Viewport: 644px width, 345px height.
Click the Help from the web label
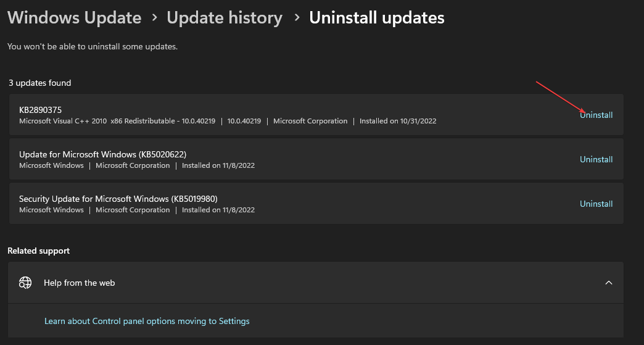tap(80, 283)
